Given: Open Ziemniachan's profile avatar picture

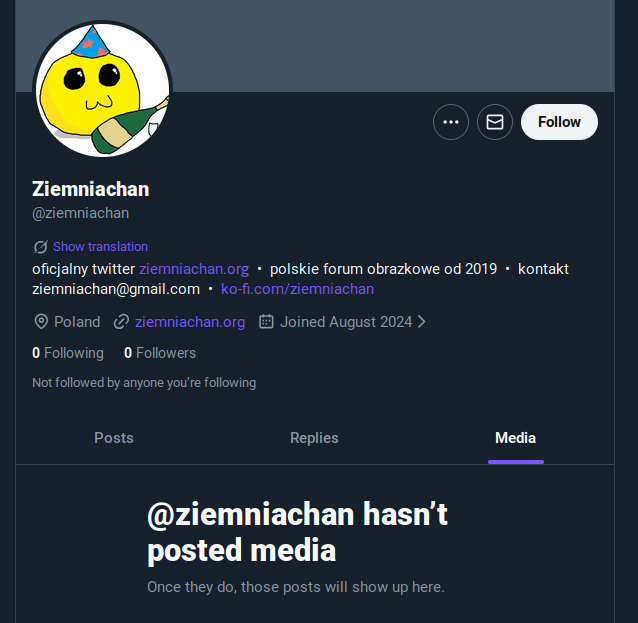Looking at the screenshot, I should 102,89.
